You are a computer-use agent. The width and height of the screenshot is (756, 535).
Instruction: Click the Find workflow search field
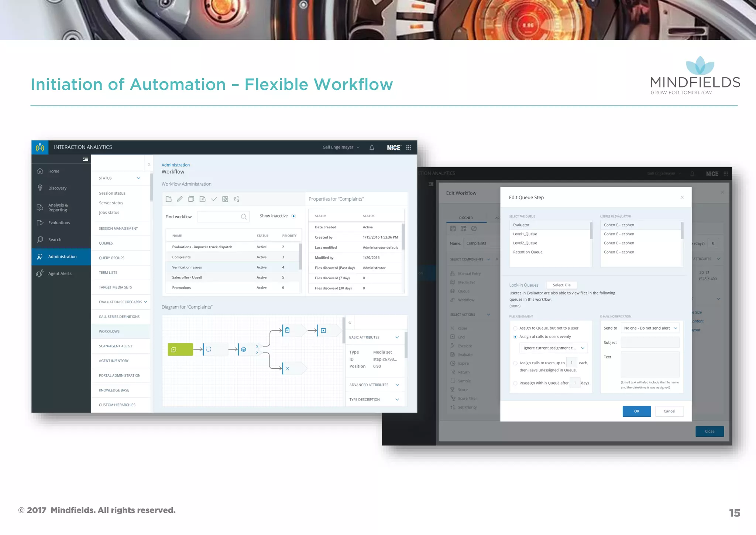[219, 217]
